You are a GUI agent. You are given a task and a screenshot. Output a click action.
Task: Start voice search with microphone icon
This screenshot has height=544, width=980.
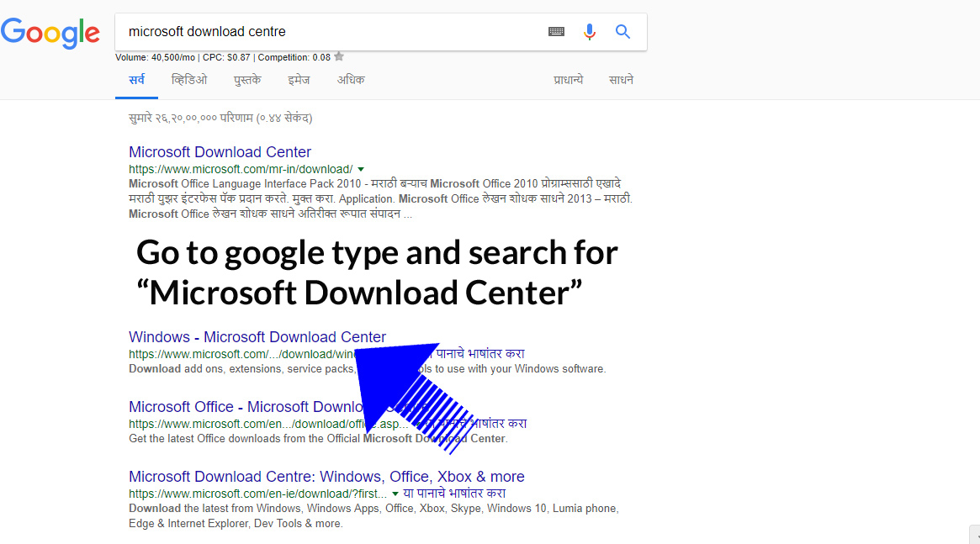point(589,32)
